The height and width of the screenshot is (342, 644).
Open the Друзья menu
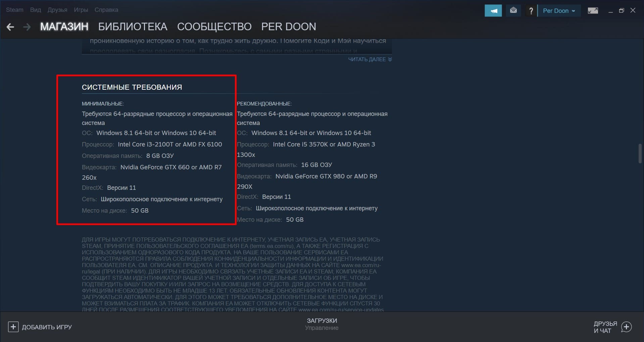point(57,10)
